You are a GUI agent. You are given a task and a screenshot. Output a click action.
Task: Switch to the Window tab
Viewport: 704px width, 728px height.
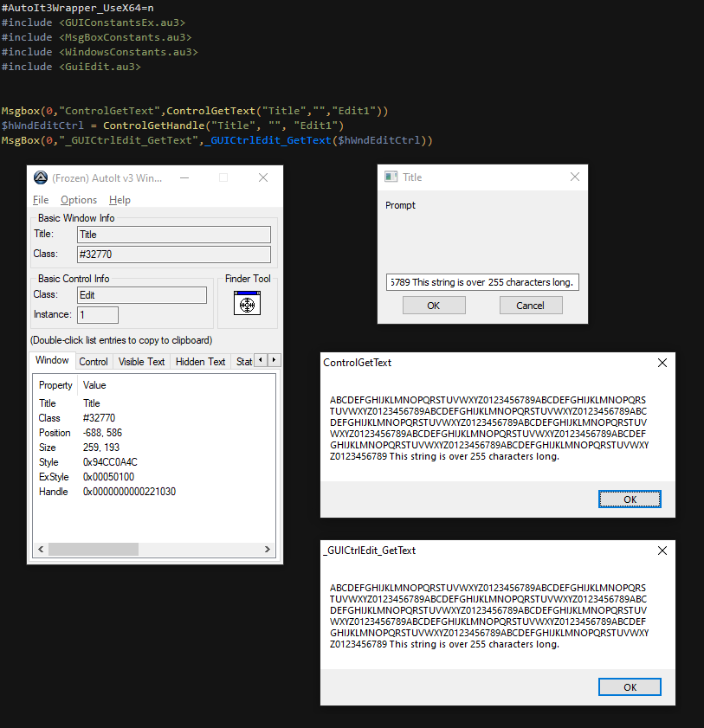click(x=52, y=360)
